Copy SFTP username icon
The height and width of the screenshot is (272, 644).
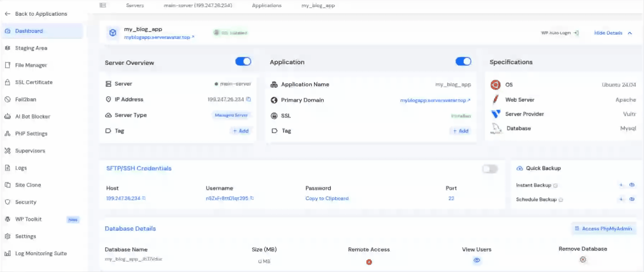point(252,198)
